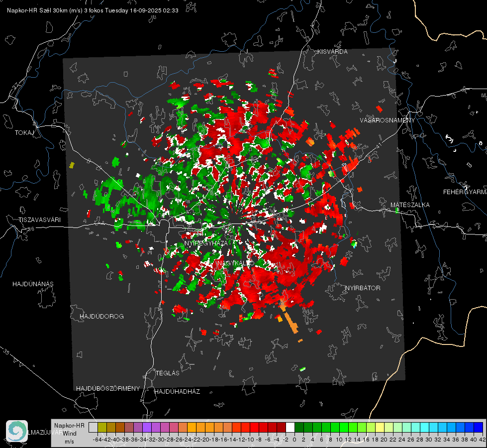The height and width of the screenshot is (448, 487).
Task: Click the Napkor-HR Wind m/s legend title
Action: [69, 434]
